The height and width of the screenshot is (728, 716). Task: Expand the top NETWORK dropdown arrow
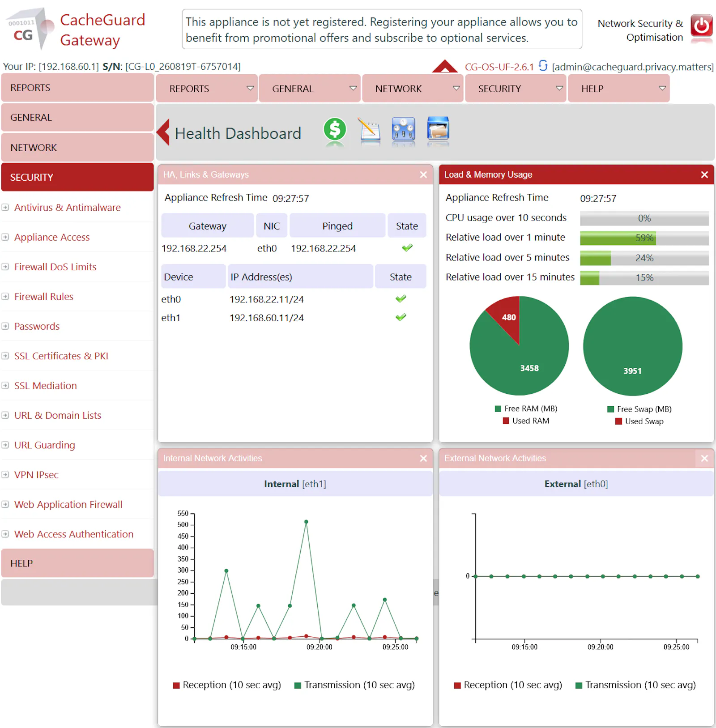456,88
